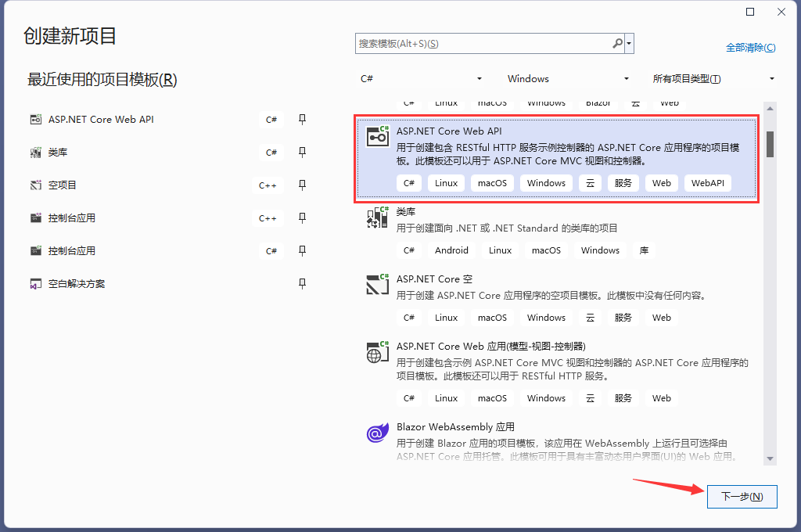
Task: Pin the recent 空项目 template
Action: coord(303,185)
